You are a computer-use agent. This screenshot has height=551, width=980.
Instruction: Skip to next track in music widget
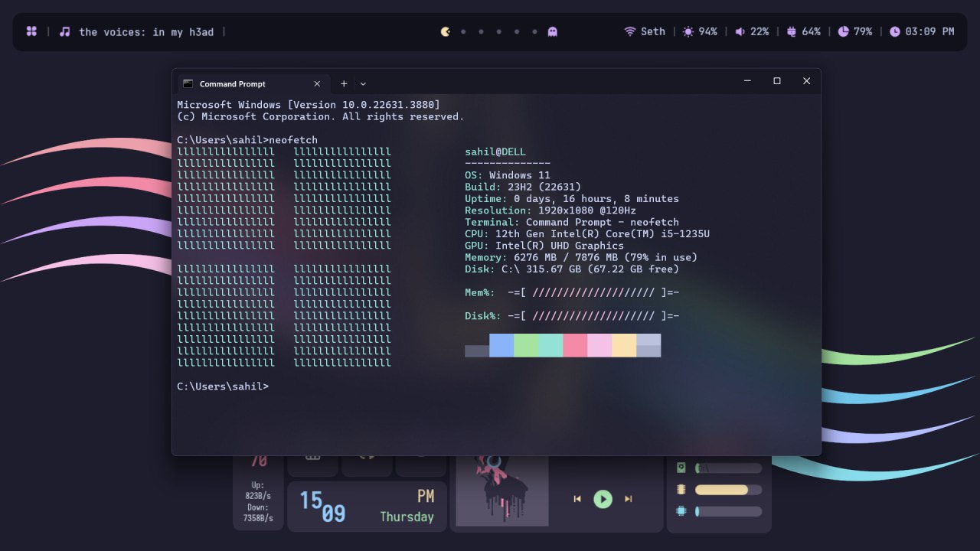tap(629, 499)
